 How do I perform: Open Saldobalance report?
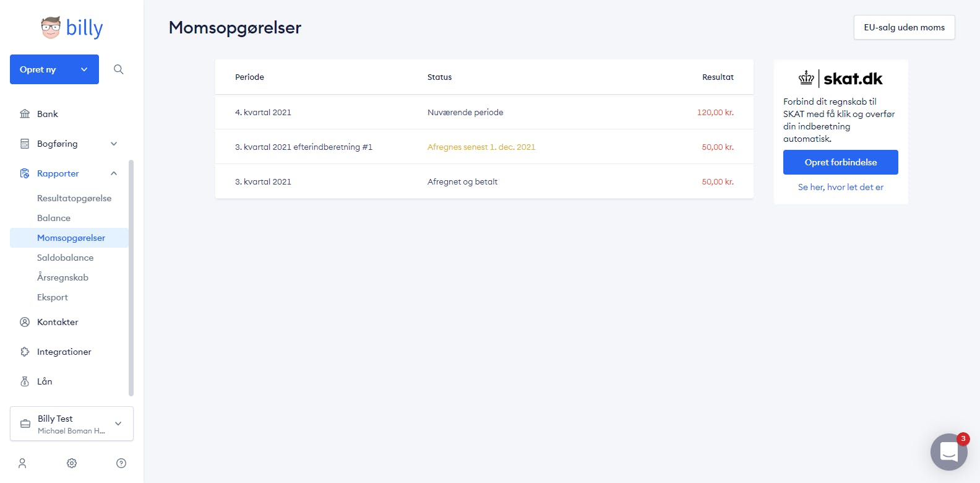tap(66, 258)
